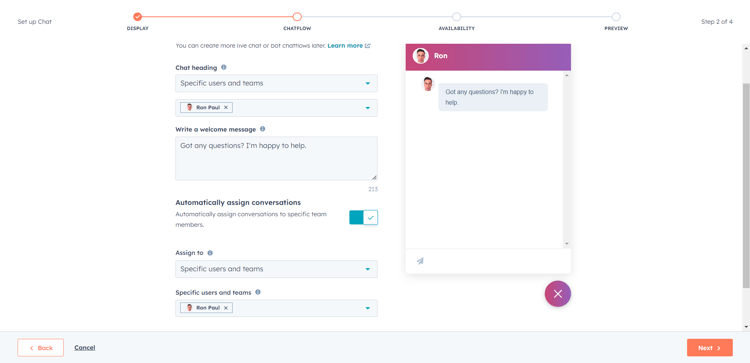Open the Assign to dropdown
Image resolution: width=750 pixels, height=363 pixels.
tap(276, 269)
